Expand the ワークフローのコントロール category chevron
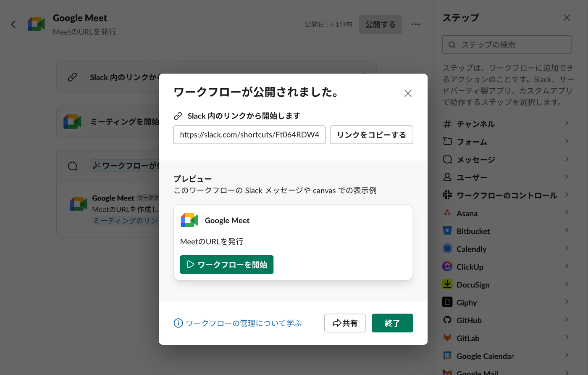The height and width of the screenshot is (375, 588). (567, 195)
